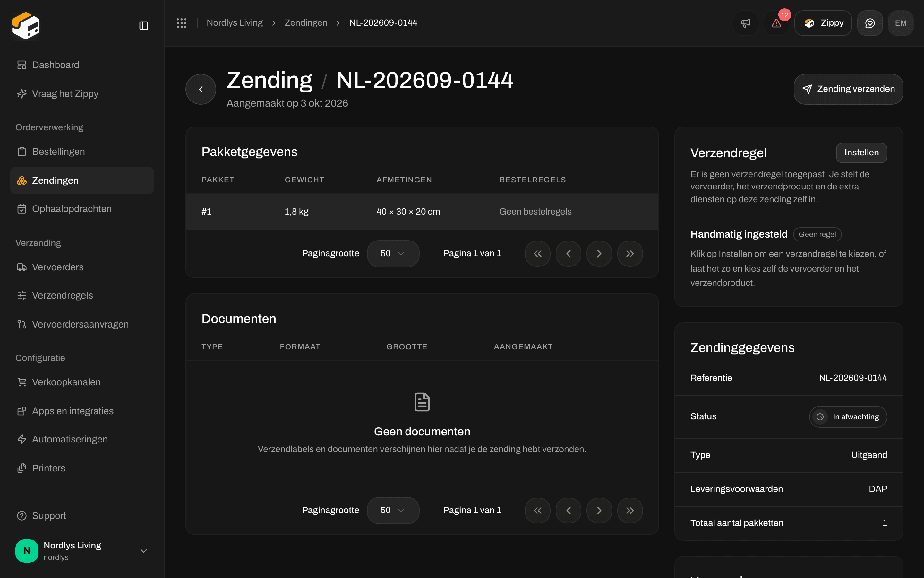924x578 pixels.
Task: Open the EM user avatar menu
Action: [x=901, y=23]
